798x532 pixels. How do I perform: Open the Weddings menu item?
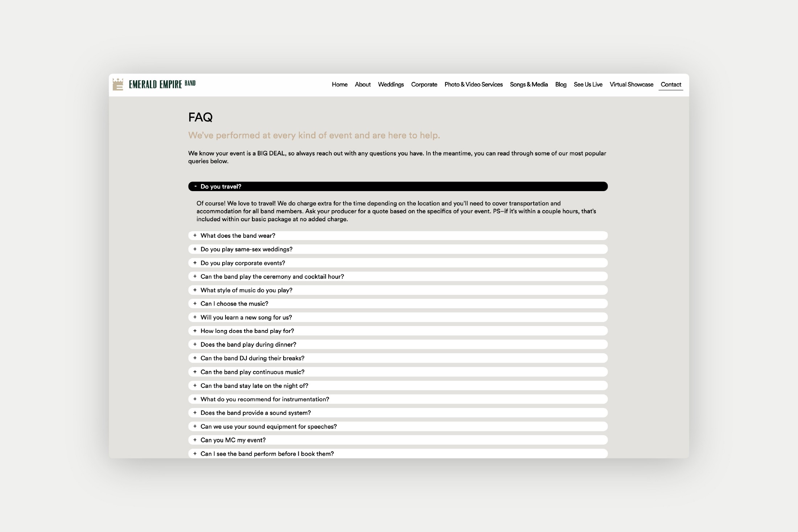click(x=390, y=84)
